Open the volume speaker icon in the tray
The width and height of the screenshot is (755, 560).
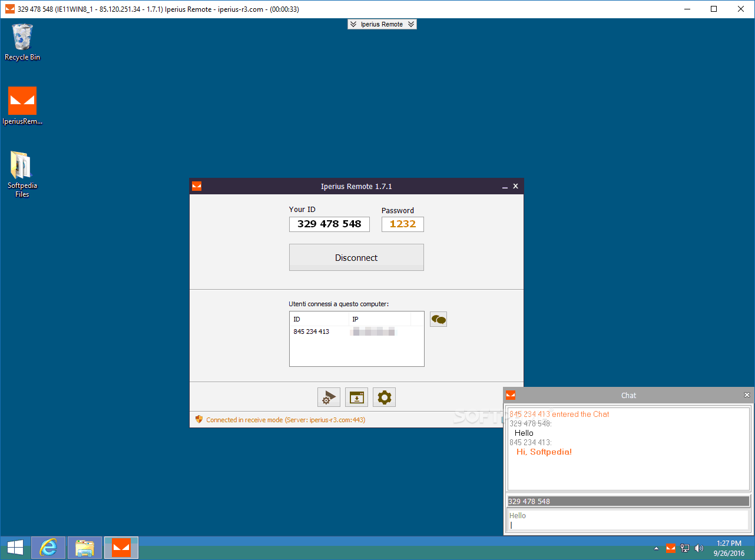click(x=699, y=548)
